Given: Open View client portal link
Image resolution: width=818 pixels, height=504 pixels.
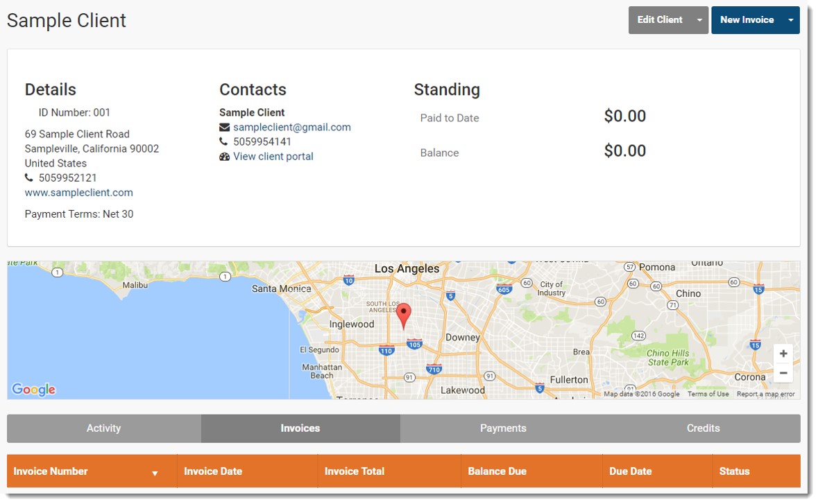Looking at the screenshot, I should (273, 157).
